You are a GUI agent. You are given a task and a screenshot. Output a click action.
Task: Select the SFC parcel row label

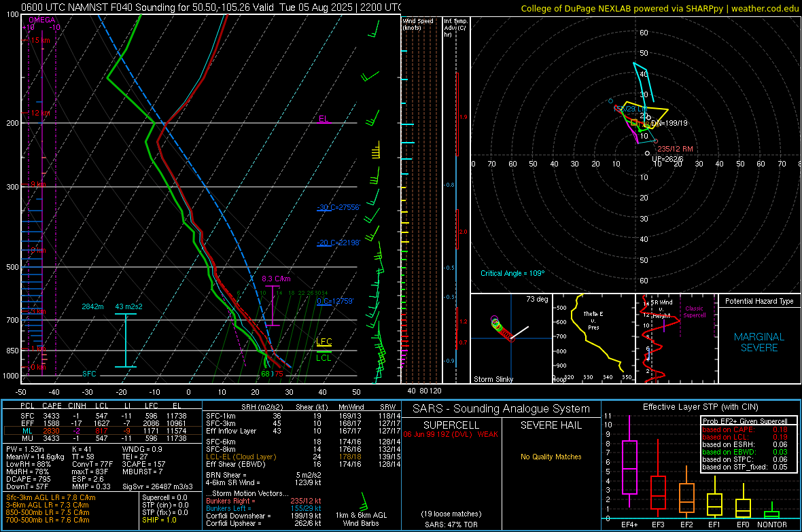pyautogui.click(x=27, y=416)
